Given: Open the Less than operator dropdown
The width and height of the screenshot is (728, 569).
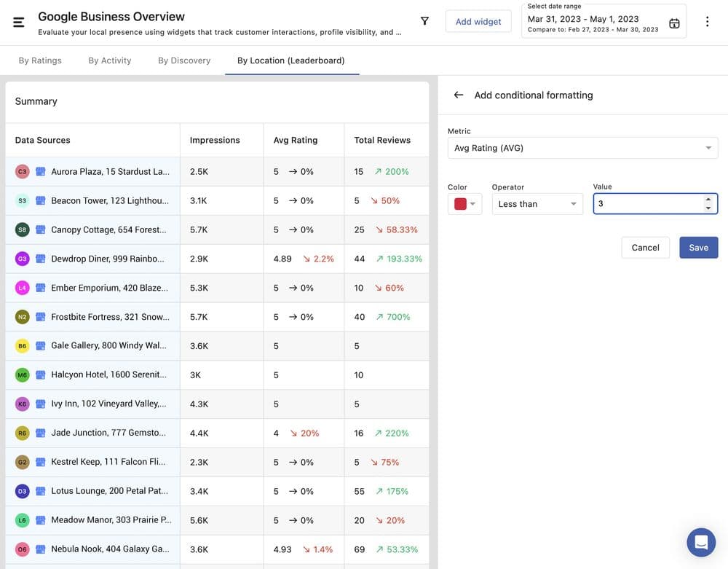Looking at the screenshot, I should click(537, 204).
